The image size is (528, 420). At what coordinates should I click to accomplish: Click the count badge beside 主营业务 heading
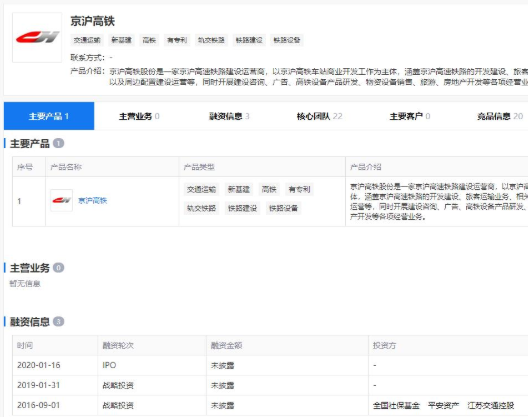pos(59,268)
